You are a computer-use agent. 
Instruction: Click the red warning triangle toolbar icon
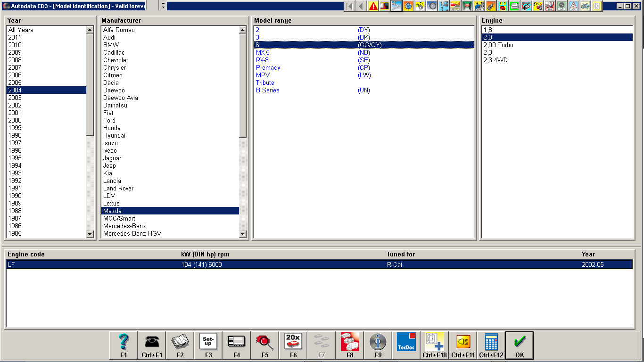click(373, 6)
